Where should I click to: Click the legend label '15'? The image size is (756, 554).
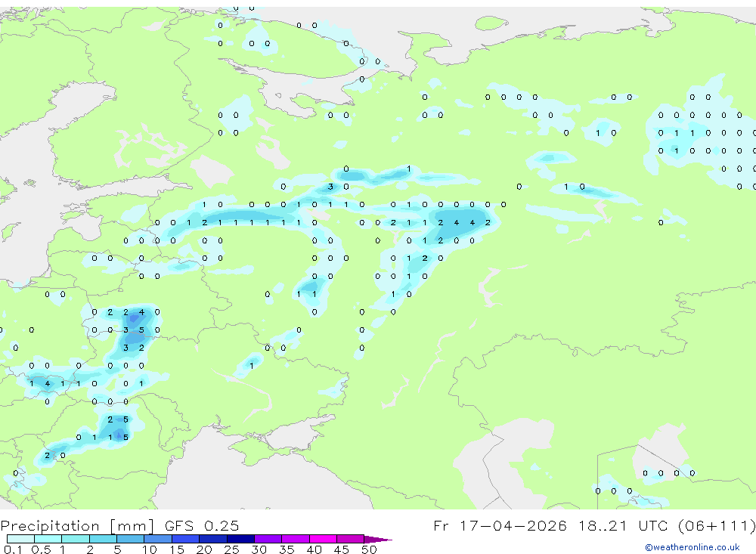[177, 549]
